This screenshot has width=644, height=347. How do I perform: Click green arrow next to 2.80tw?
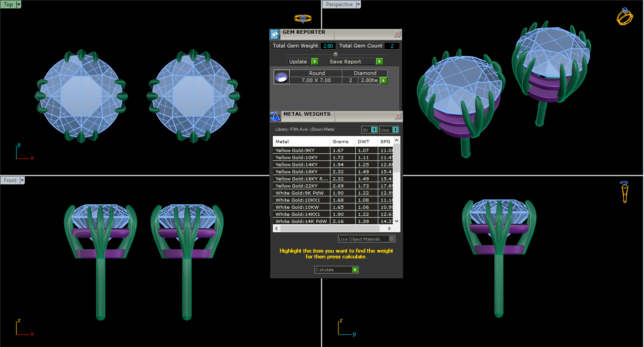click(x=384, y=81)
